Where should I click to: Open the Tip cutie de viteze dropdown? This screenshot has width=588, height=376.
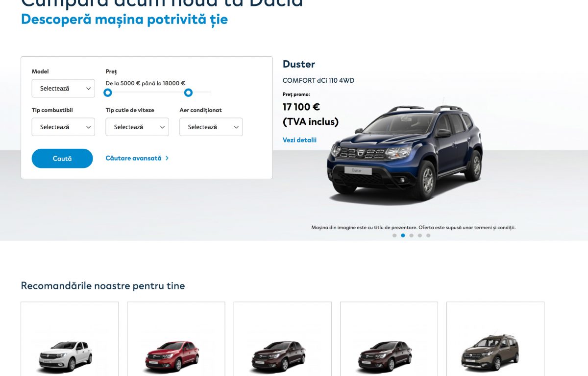pos(137,127)
